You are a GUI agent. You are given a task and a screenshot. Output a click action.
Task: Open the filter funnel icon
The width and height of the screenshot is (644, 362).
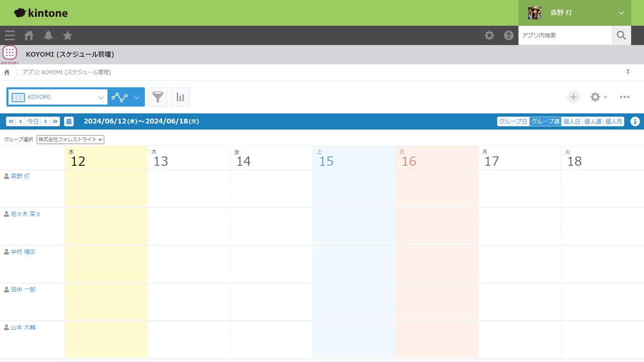click(x=158, y=97)
